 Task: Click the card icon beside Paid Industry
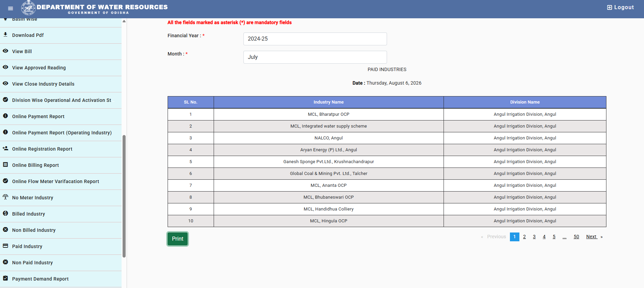[x=5, y=246]
